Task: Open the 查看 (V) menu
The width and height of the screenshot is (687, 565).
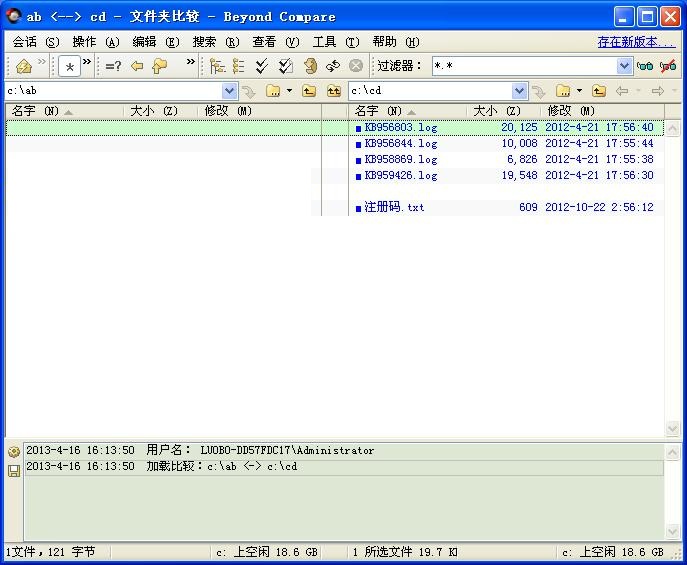Action: 276,42
